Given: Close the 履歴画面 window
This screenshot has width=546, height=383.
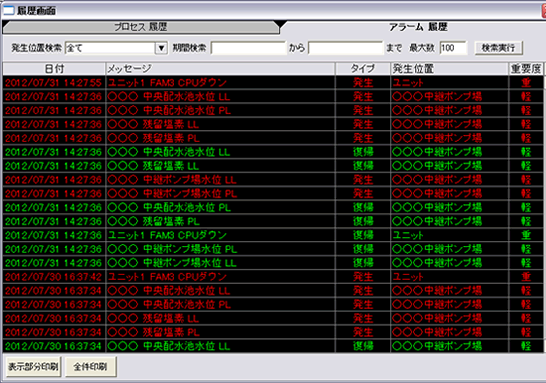Looking at the screenshot, I should [x=543, y=11].
